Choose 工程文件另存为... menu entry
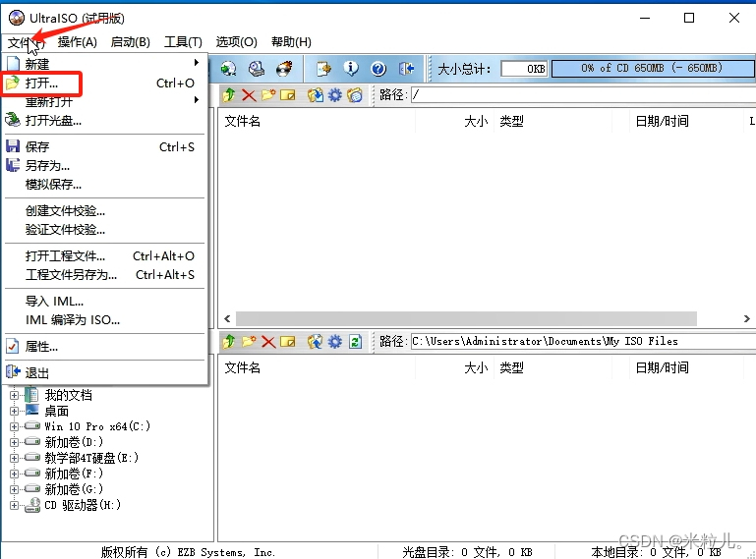Viewport: 756px width, 559px height. (105, 275)
